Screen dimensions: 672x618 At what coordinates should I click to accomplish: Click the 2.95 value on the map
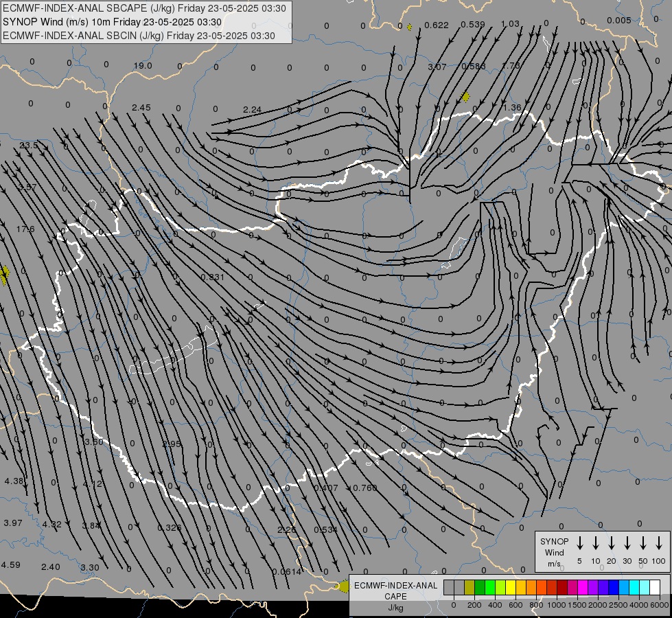[172, 444]
